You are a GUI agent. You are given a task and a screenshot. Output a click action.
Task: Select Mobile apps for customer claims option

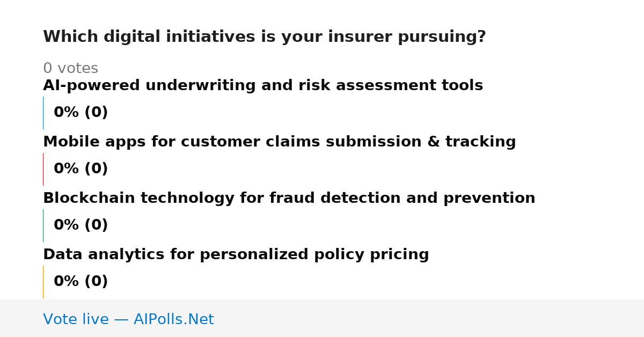coord(279,142)
